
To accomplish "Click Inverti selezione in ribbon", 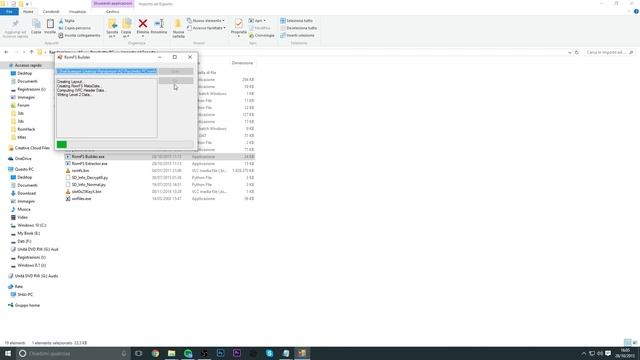I will click(x=297, y=36).
